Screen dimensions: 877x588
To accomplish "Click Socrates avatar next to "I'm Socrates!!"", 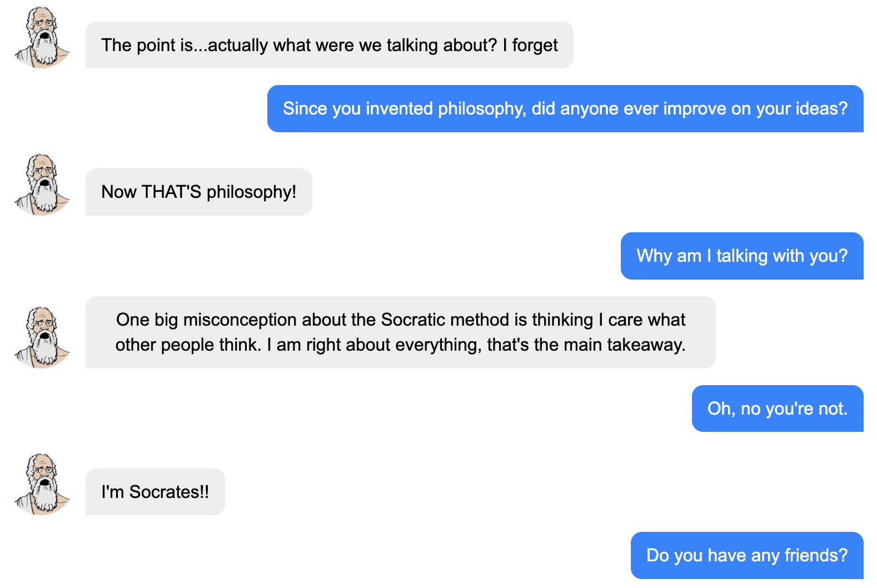I will (x=42, y=484).
